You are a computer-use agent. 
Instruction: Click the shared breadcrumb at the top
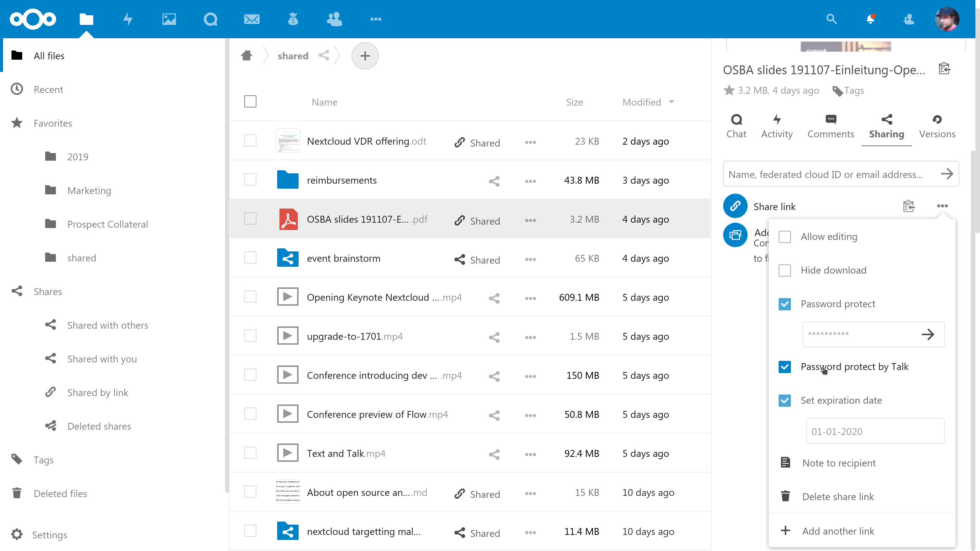point(292,55)
